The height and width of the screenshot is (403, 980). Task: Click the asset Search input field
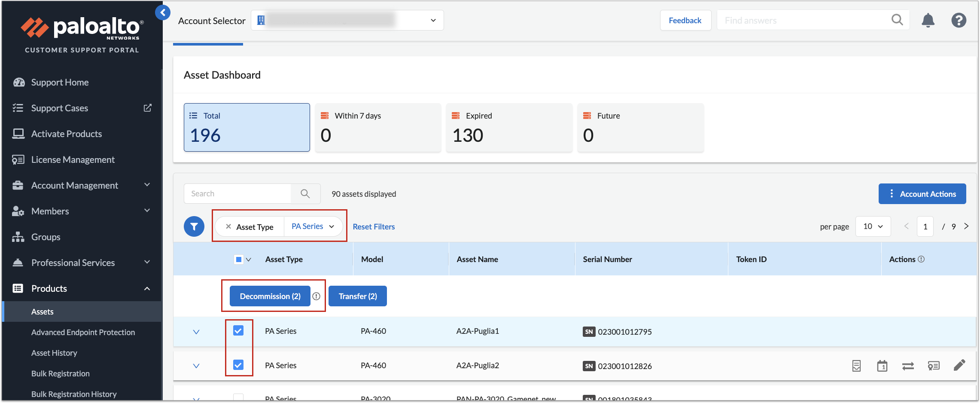point(237,194)
